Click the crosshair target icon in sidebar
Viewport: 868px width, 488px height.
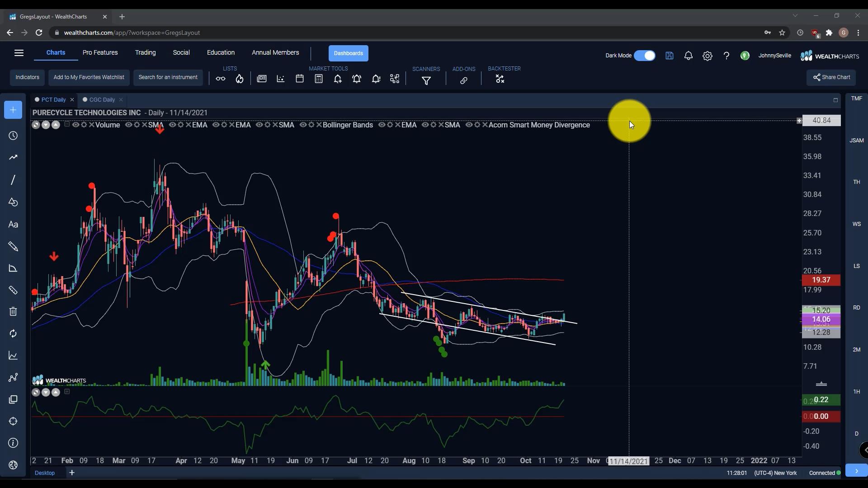click(13, 421)
